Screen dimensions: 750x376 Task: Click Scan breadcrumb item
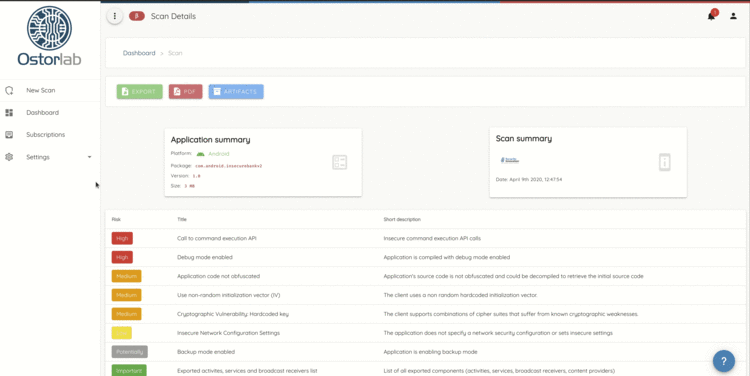point(175,53)
